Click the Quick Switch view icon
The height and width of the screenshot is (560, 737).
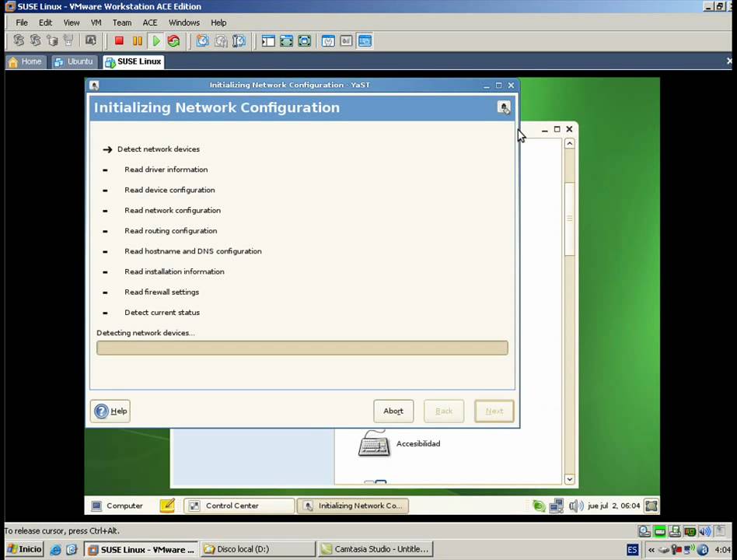point(286,41)
